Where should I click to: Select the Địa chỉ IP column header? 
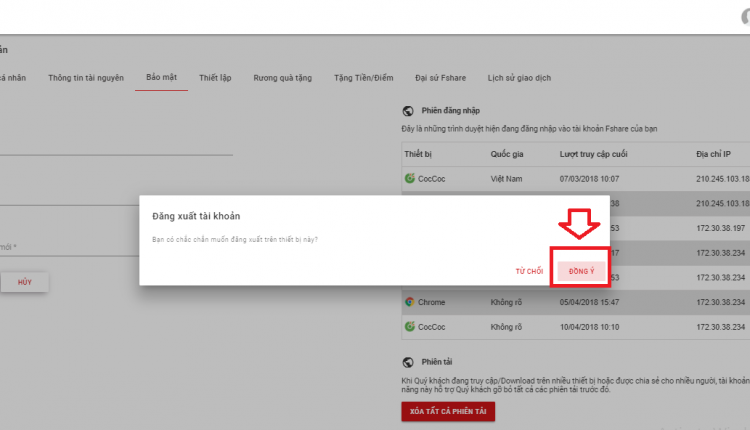(x=713, y=154)
